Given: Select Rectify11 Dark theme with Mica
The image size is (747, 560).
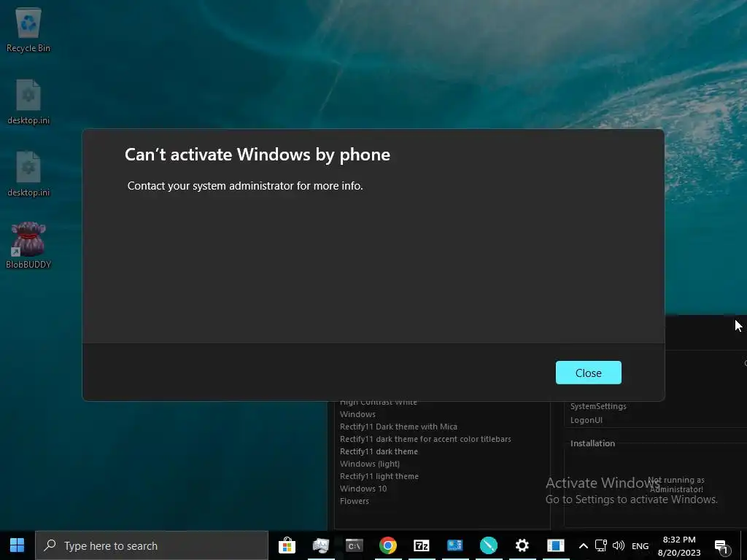Looking at the screenshot, I should [399, 427].
